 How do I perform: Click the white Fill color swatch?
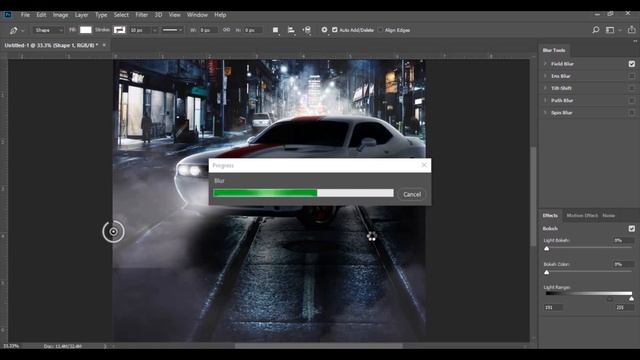point(86,30)
